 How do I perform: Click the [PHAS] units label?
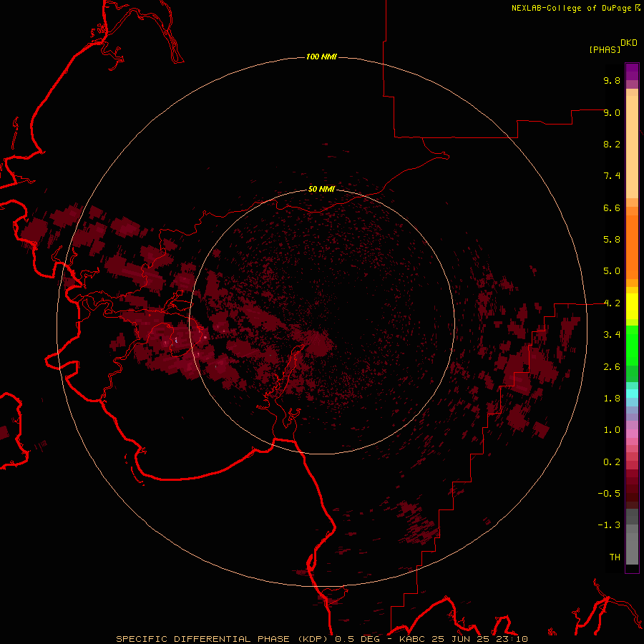(605, 49)
